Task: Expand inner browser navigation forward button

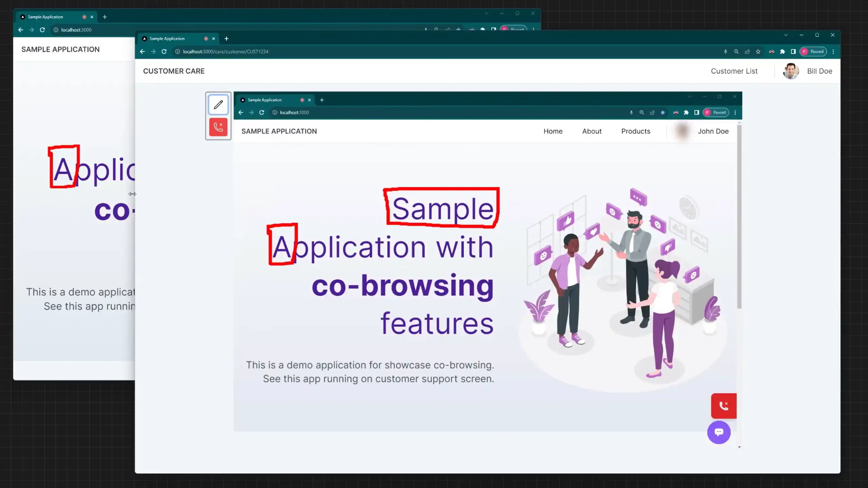Action: coord(251,113)
